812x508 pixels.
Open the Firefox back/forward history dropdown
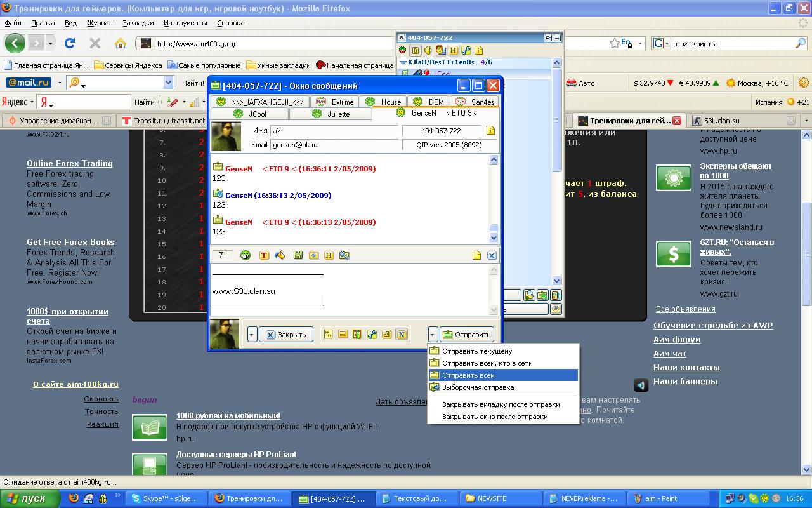(x=51, y=43)
